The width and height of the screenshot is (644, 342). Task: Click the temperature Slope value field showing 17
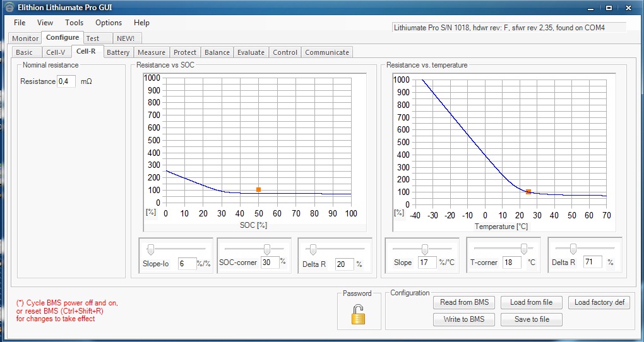click(x=427, y=262)
